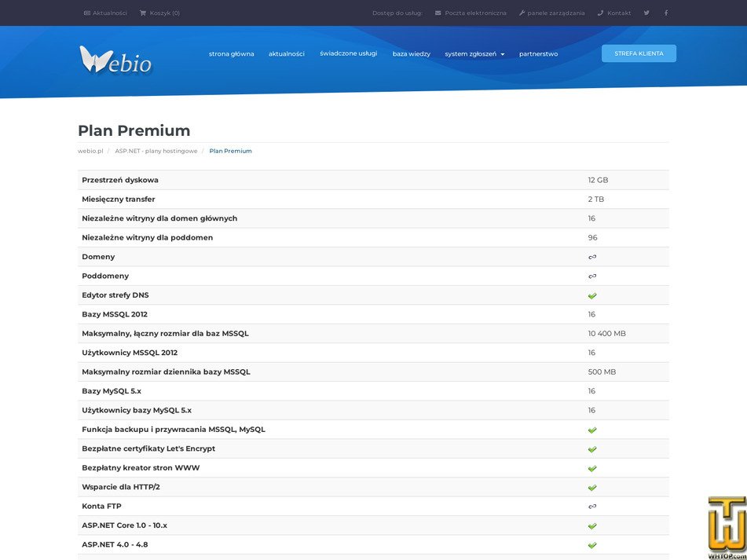This screenshot has width=747, height=560.
Task: Click the Poczta elektroniczna link
Action: pyautogui.click(x=471, y=13)
